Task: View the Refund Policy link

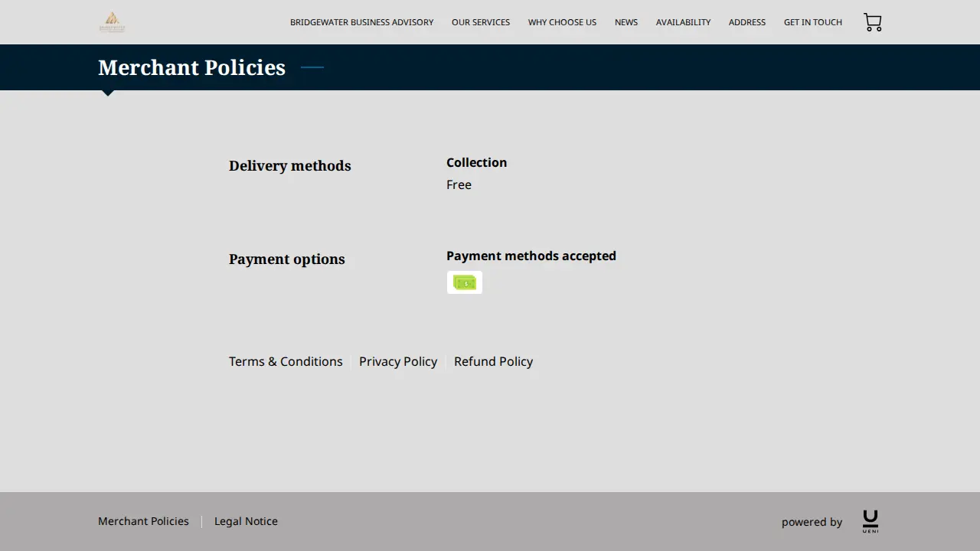Action: click(x=493, y=361)
